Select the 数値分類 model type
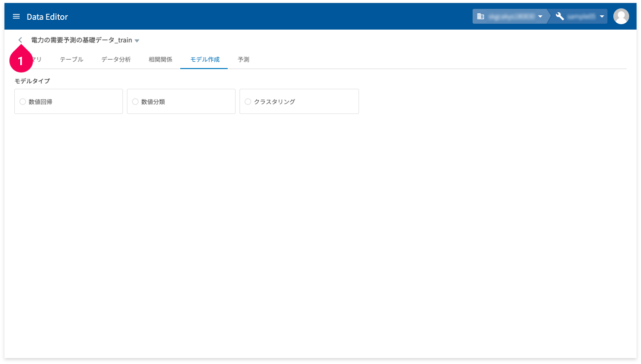The image size is (641, 364). click(x=181, y=102)
